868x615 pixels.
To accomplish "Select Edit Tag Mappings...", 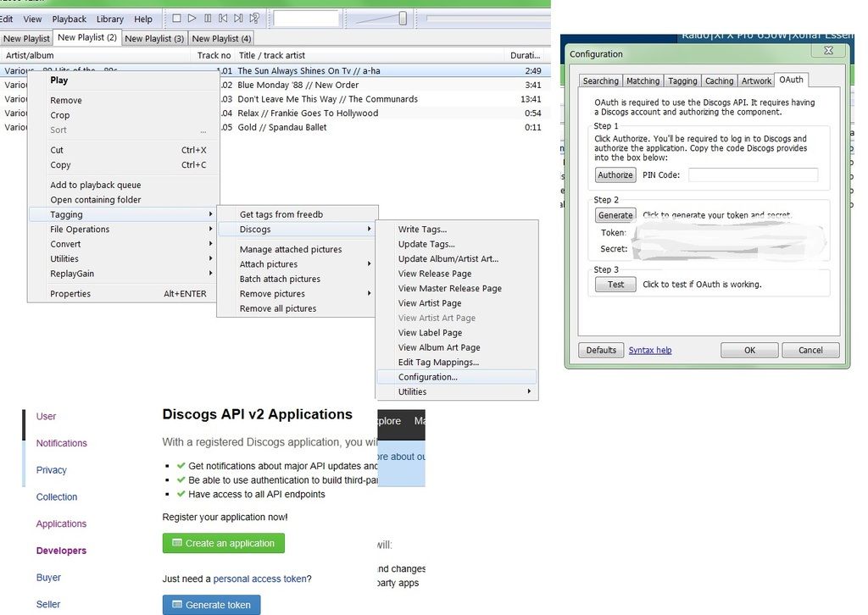I will click(x=457, y=363).
